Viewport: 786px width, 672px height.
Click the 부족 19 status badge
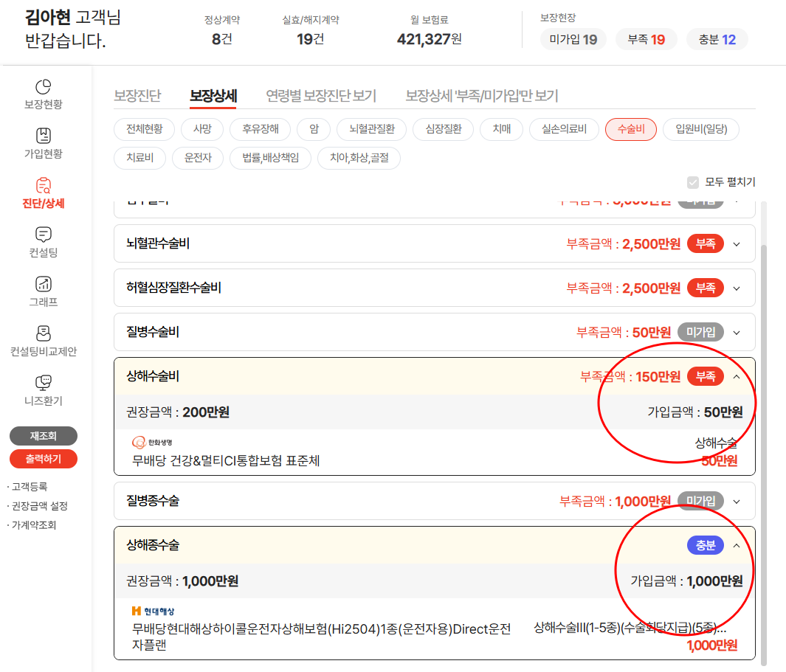click(x=647, y=40)
